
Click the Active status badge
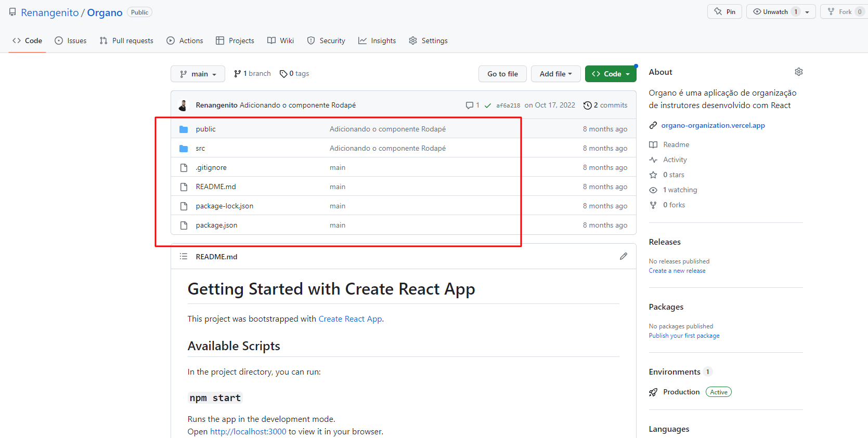[719, 392]
